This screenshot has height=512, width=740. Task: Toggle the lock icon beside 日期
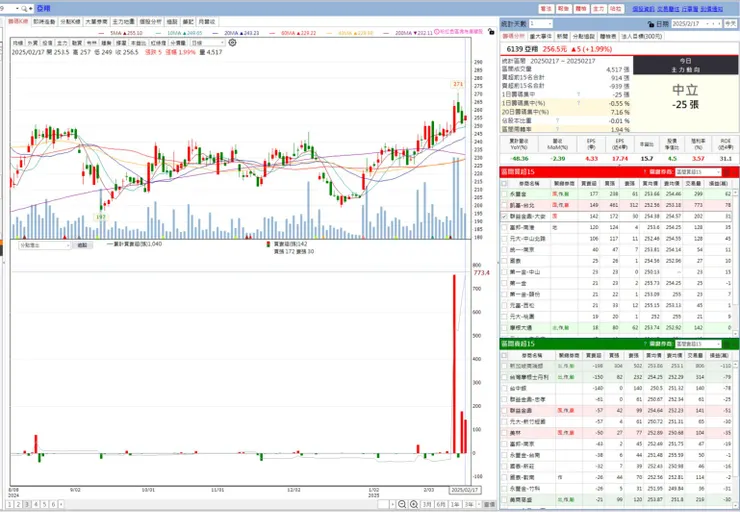click(x=651, y=24)
